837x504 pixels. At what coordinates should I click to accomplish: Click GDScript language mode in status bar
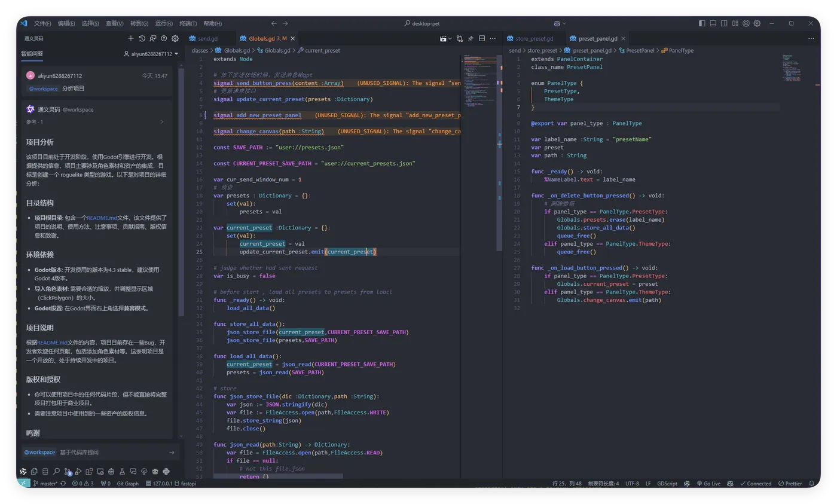pos(667,483)
